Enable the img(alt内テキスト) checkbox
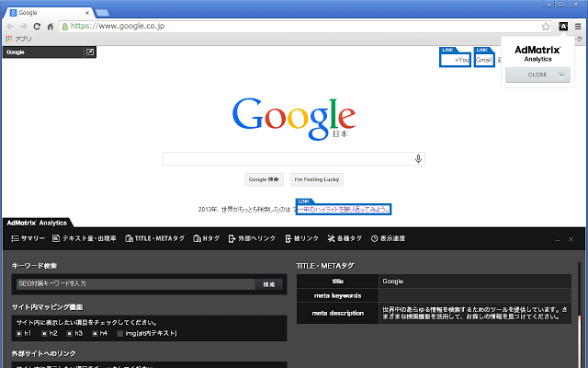The width and height of the screenshot is (588, 368). 120,333
